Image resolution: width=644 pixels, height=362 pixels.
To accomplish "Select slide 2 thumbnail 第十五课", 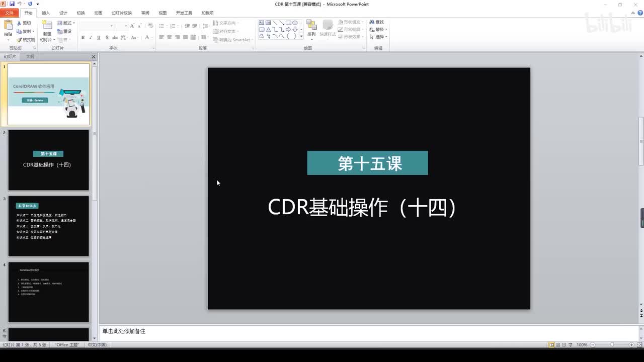I will pyautogui.click(x=48, y=160).
